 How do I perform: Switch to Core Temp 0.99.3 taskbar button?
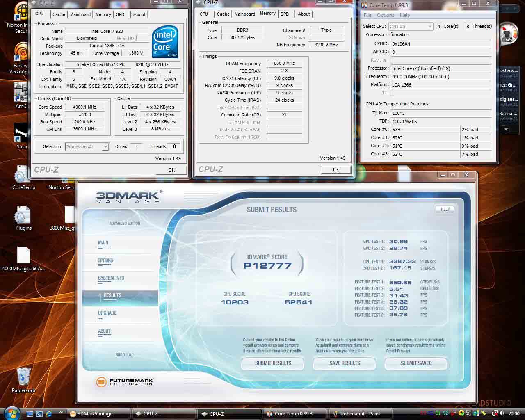[294, 413]
